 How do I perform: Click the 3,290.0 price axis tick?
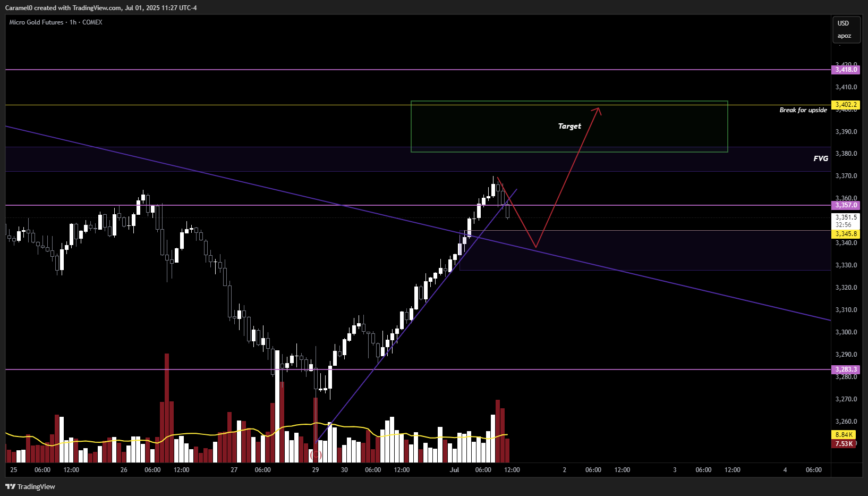(846, 355)
